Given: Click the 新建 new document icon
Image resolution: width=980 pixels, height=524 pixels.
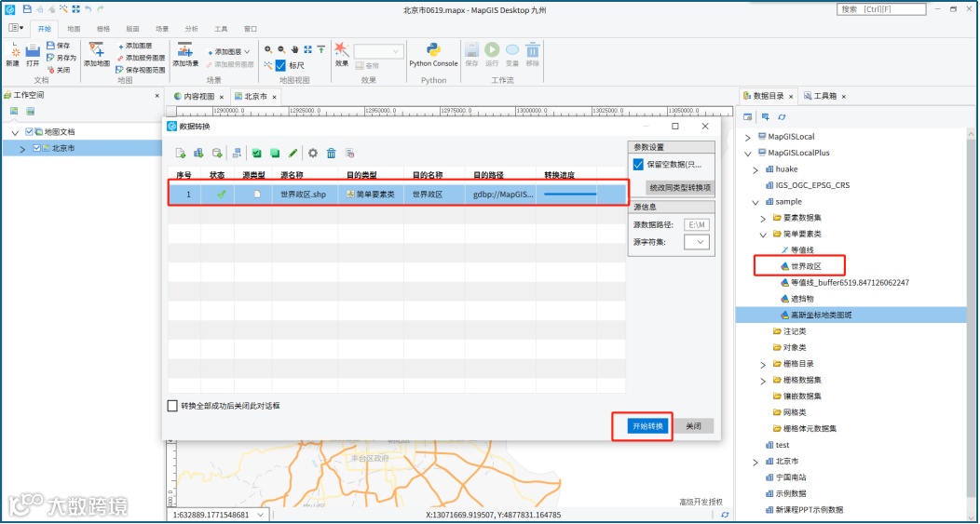Looking at the screenshot, I should [x=12, y=52].
